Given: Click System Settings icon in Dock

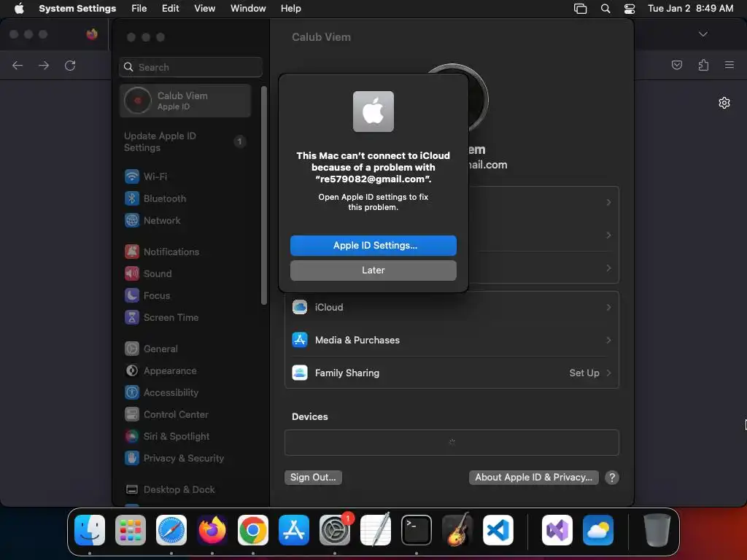Looking at the screenshot, I should point(334,530).
